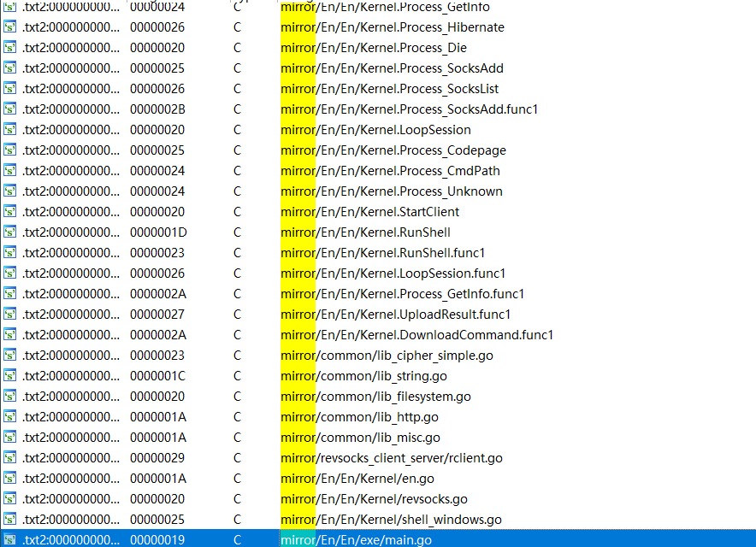Click the string icon beside the Kernel.Process_Die entry
The image size is (756, 547).
10,48
